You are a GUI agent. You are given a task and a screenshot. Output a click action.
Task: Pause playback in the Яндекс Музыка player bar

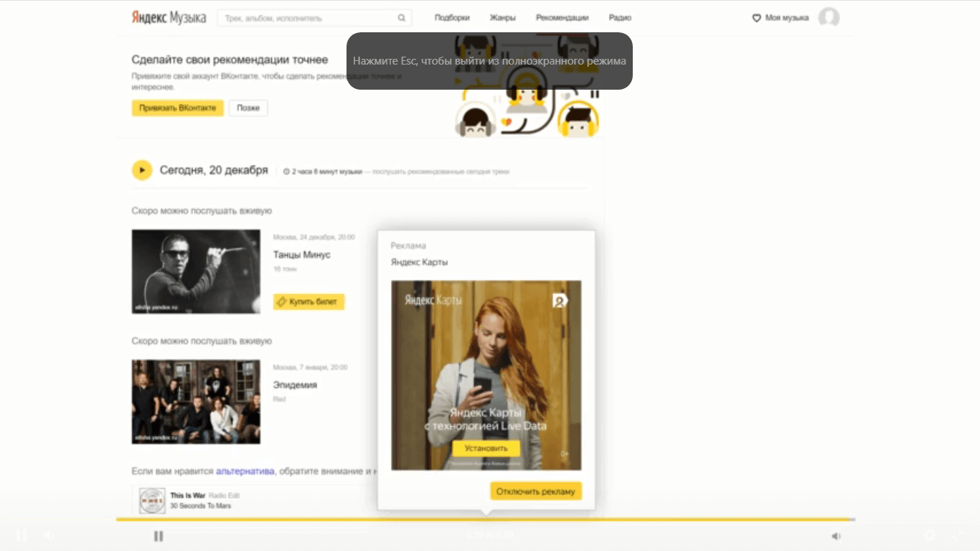click(x=159, y=536)
